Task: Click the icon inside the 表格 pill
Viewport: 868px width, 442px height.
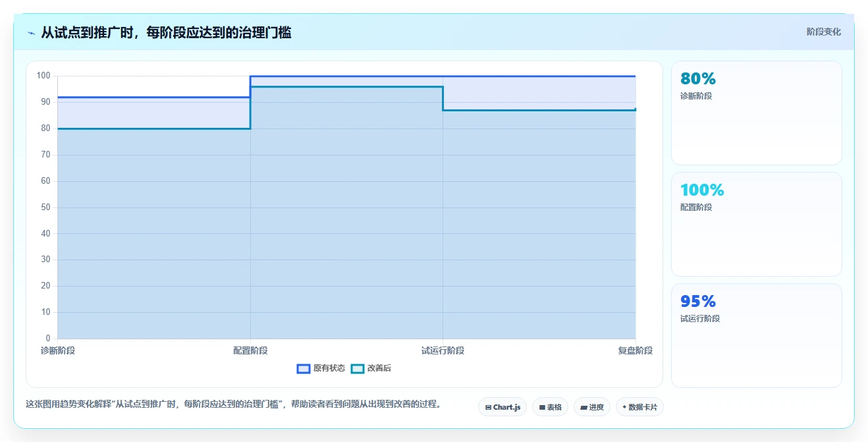Action: point(542,407)
